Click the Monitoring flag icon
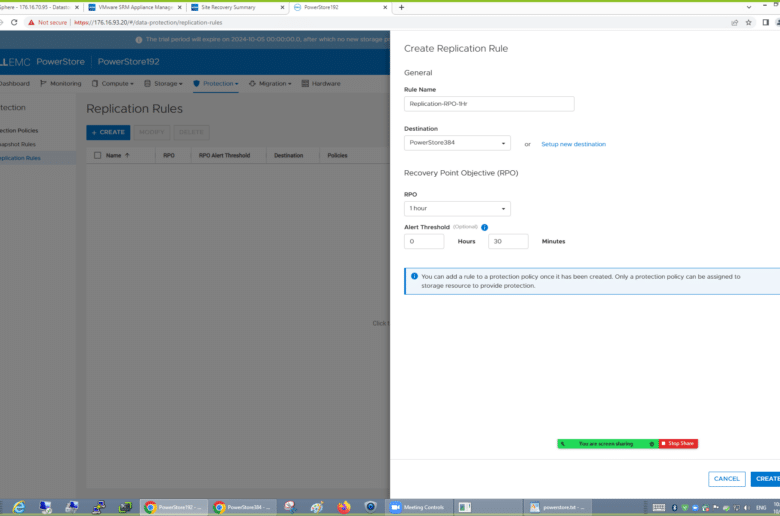This screenshot has width=780, height=516. click(43, 84)
